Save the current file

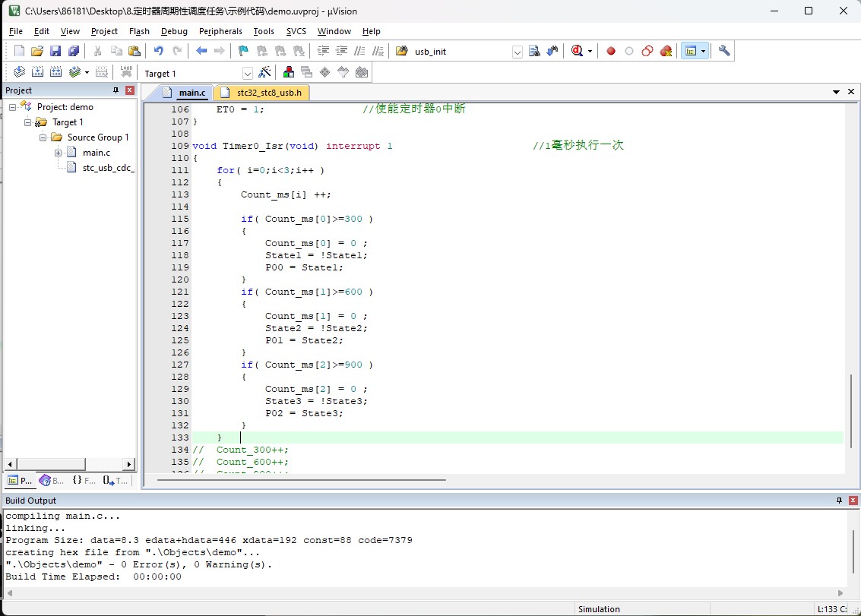55,51
